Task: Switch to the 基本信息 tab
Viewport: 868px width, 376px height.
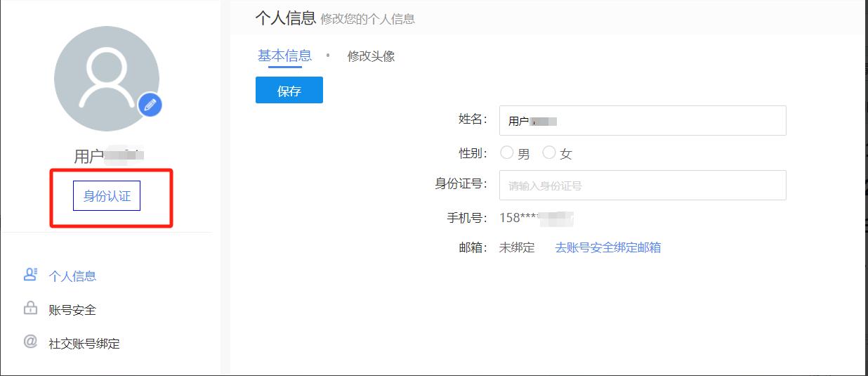Action: coord(284,56)
